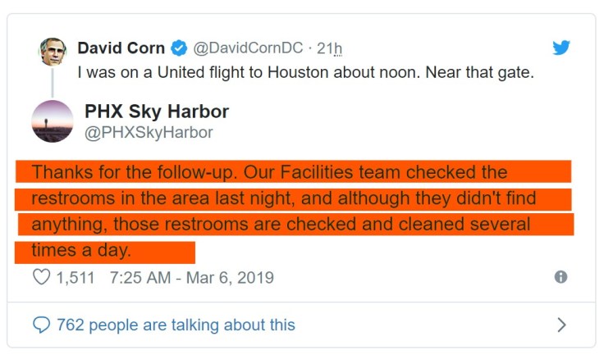Click the highlighted "Thanks for the follow-up" line
The image size is (604, 364).
[269, 173]
